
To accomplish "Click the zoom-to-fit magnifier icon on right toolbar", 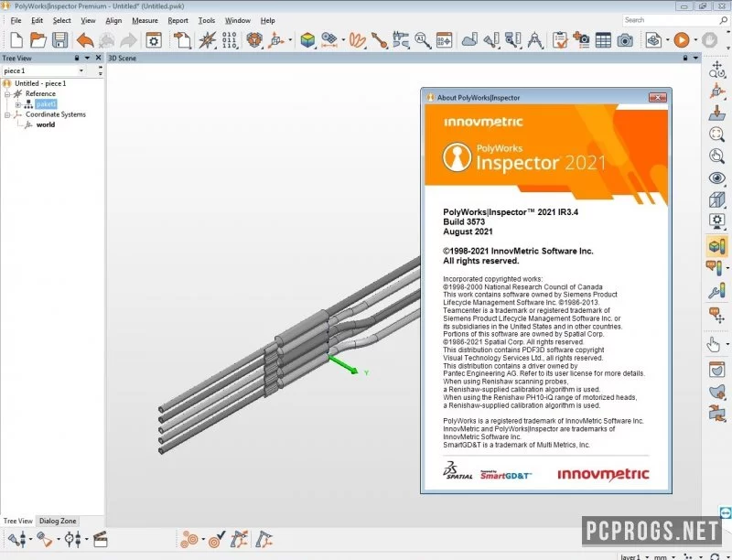I will (x=716, y=135).
